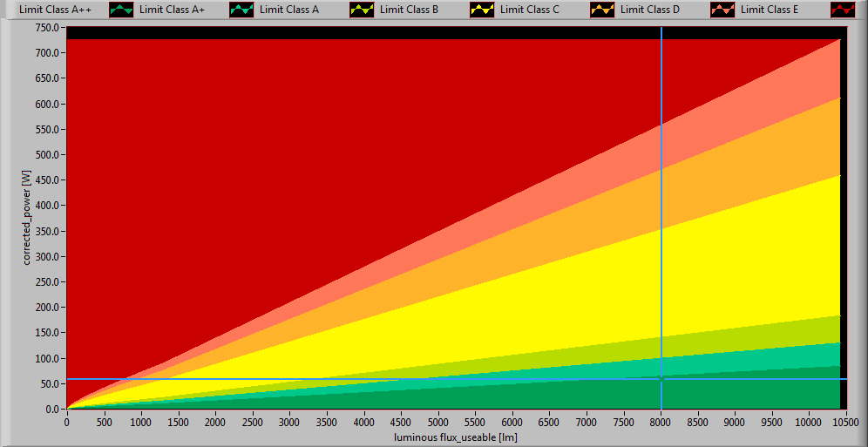This screenshot has height=447, width=868.
Task: Select the Limit Class A++ legend label
Action: (55, 10)
